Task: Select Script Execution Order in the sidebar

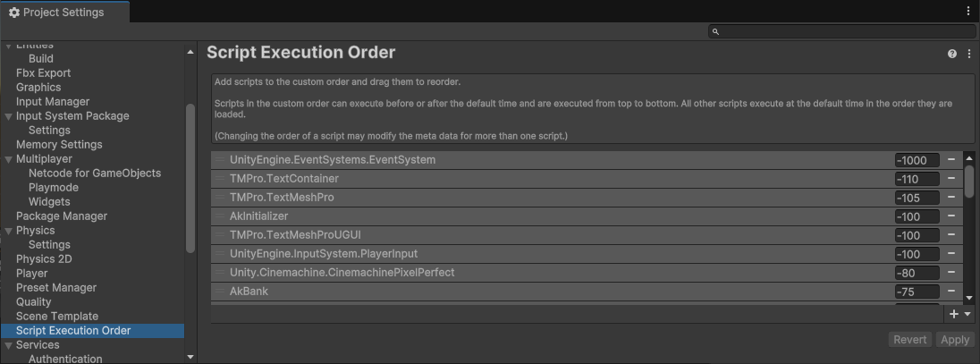Action: point(73,331)
